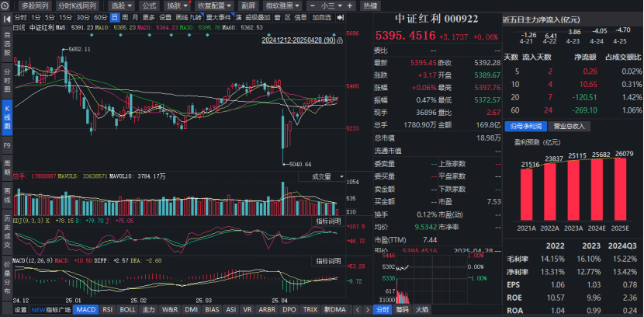This screenshot has height=317, width=644.
Task: Switch to 30分 period
Action: [83, 18]
